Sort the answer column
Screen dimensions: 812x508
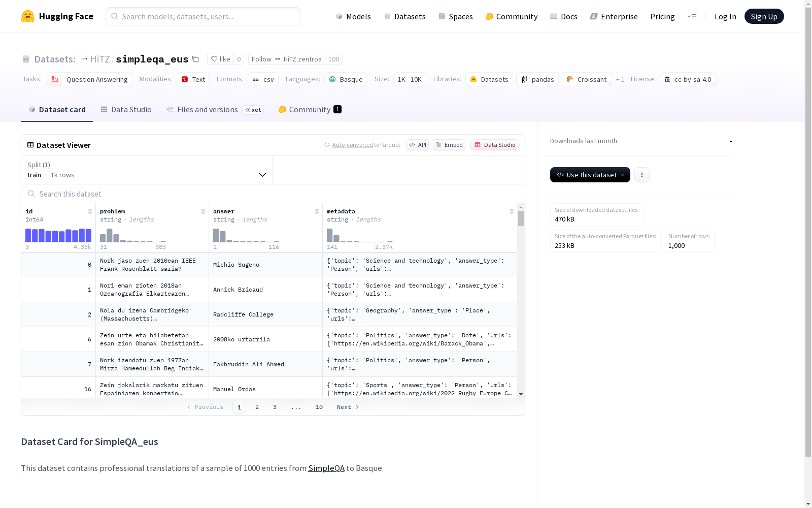click(x=317, y=211)
